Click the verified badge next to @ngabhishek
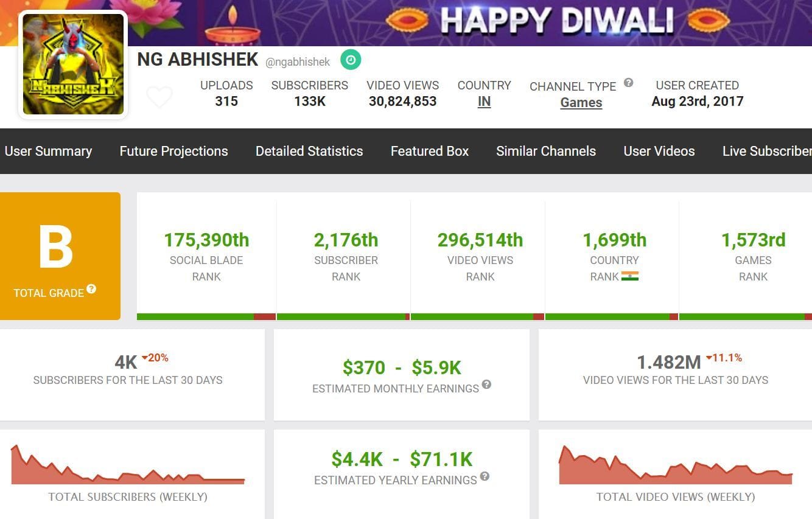This screenshot has width=812, height=519. 350,60
